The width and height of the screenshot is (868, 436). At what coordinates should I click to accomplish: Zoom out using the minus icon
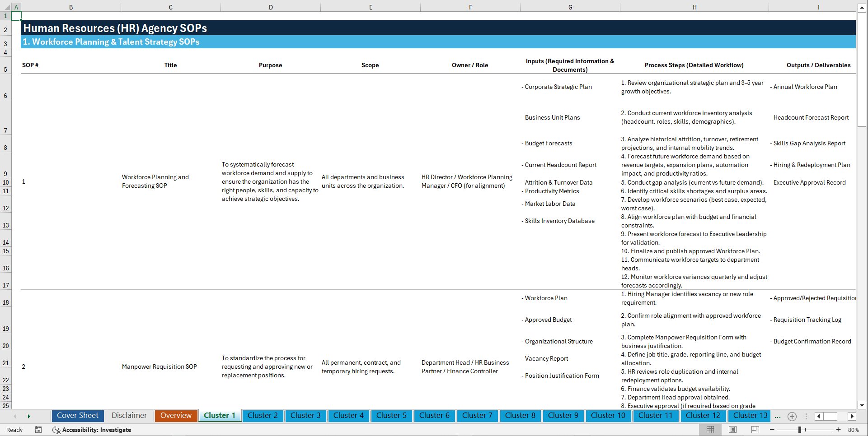coord(772,429)
